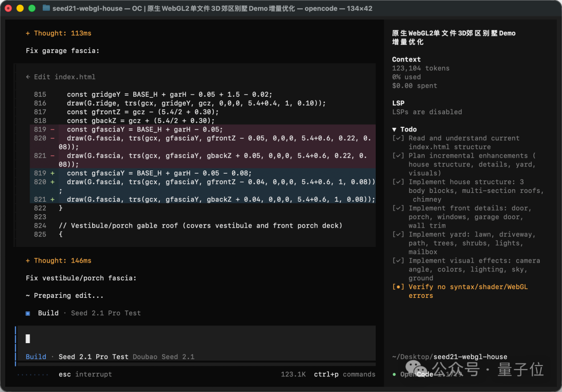The width and height of the screenshot is (562, 392).
Task: Toggle 'Implement yard' todo checkbox
Action: pos(398,234)
